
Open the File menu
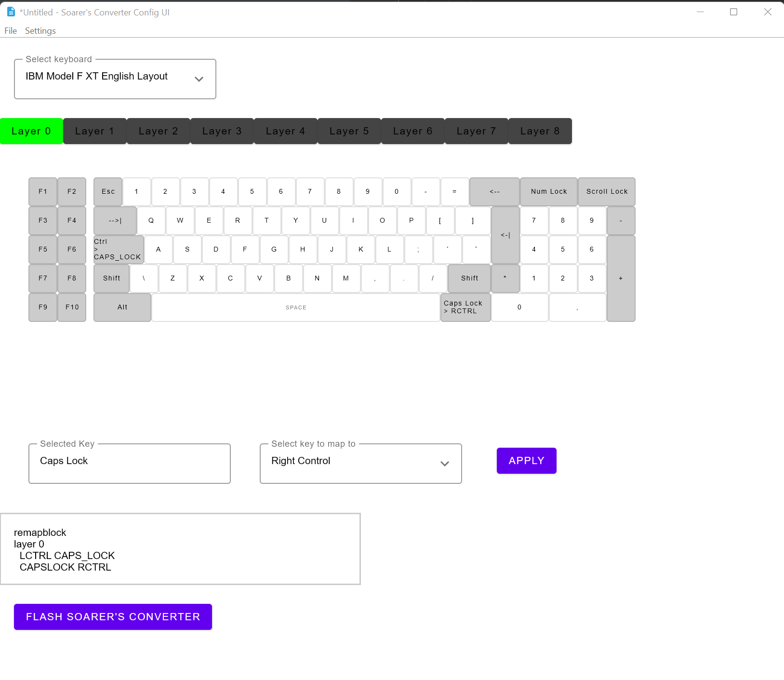pyautogui.click(x=10, y=30)
